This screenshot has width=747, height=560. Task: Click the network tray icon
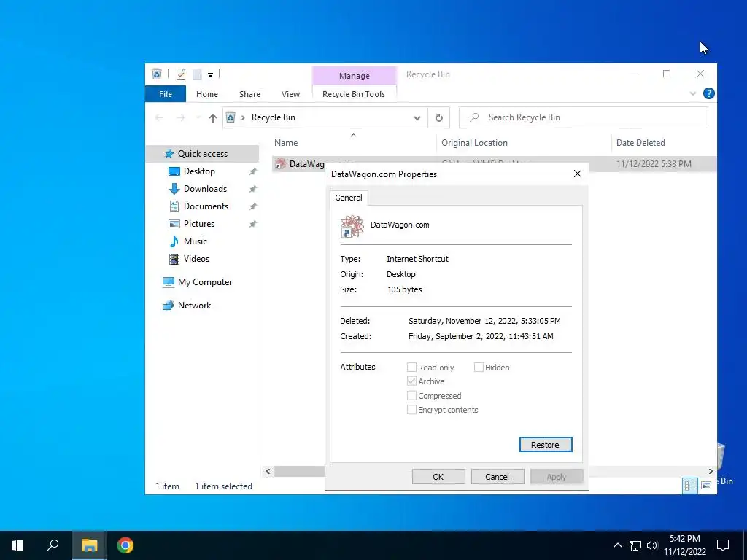tap(635, 545)
